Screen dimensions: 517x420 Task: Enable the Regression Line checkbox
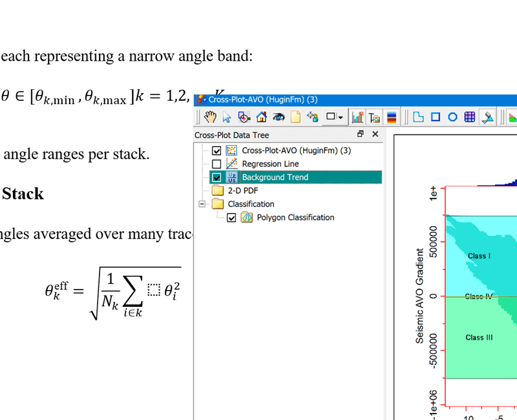click(x=216, y=164)
